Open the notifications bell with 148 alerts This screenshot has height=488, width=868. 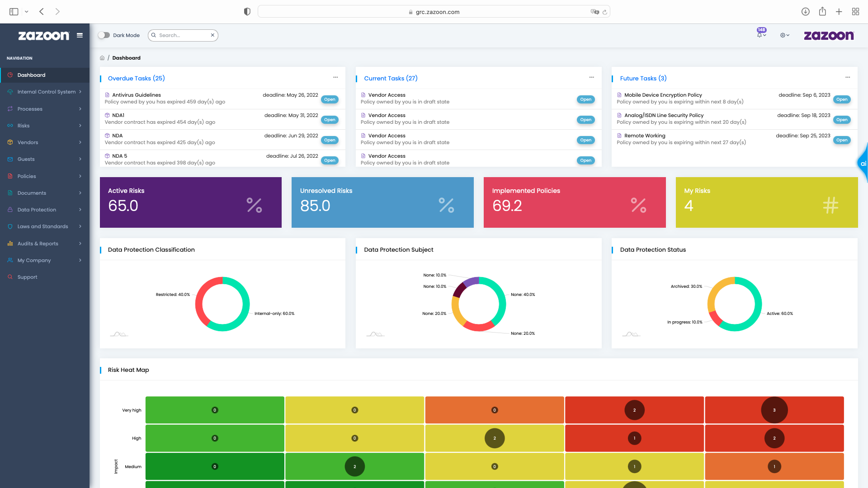pos(759,35)
